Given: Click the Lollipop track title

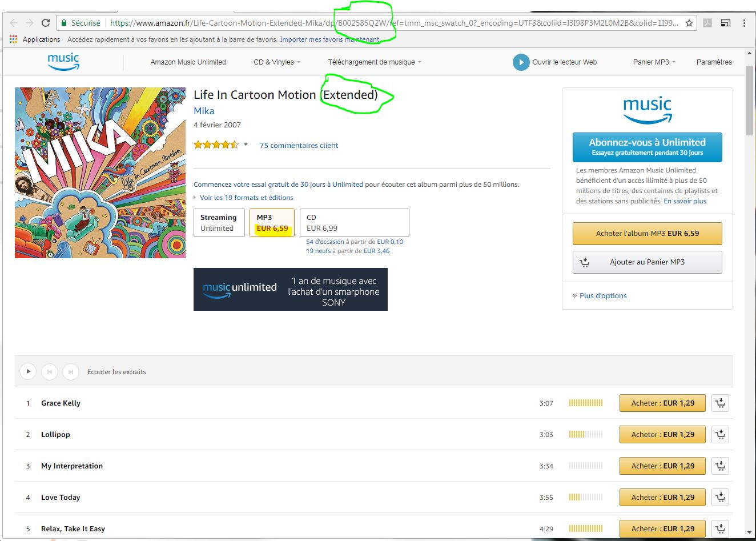Looking at the screenshot, I should pos(55,435).
